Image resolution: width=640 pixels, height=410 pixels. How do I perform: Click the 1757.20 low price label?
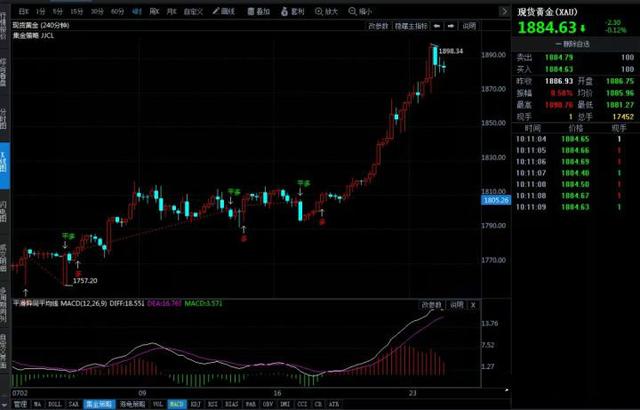coord(85,281)
